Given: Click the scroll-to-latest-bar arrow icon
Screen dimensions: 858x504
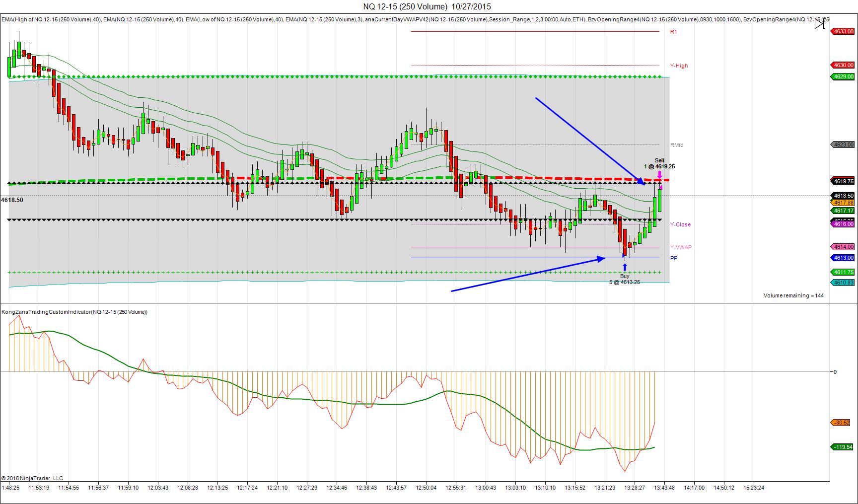Looking at the screenshot, I should 820,23.
